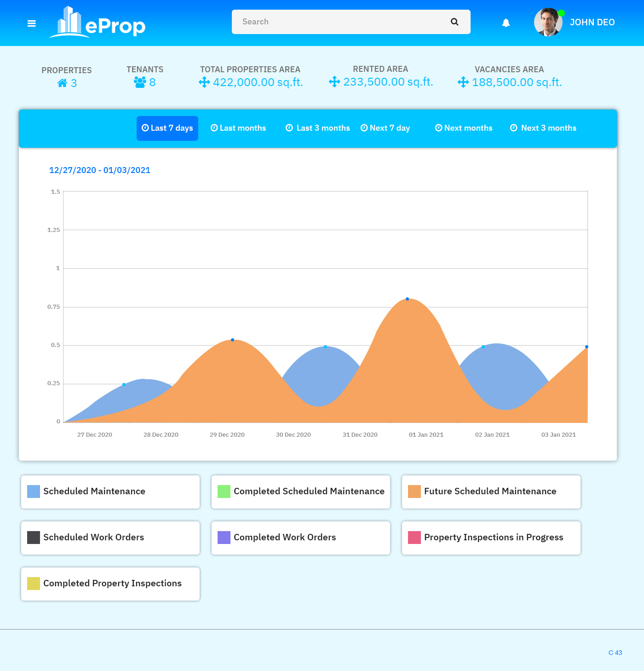
Task: Switch to Last months tab
Action: point(238,128)
